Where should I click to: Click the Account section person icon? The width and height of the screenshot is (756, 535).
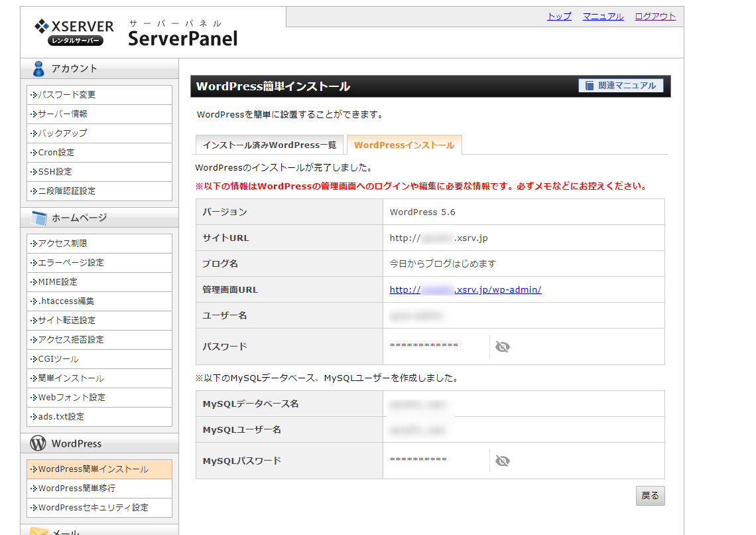point(38,68)
